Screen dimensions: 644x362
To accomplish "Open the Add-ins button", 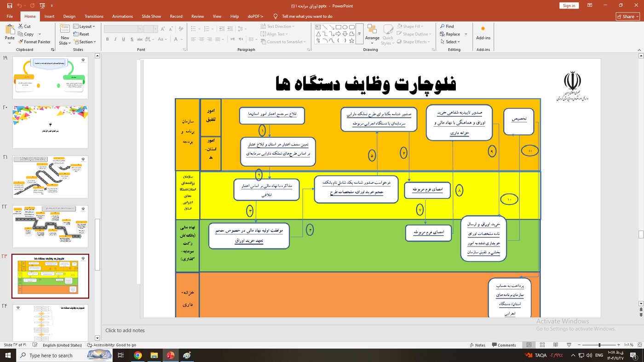I will tap(483, 32).
